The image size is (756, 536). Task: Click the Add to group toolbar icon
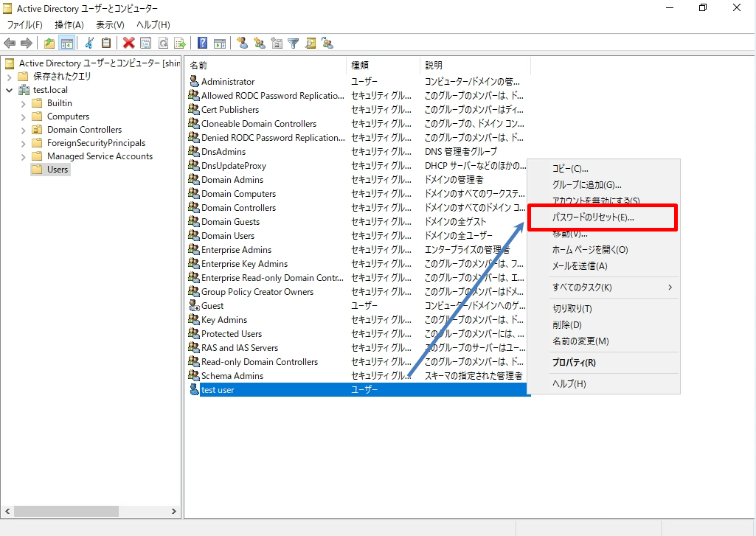328,43
